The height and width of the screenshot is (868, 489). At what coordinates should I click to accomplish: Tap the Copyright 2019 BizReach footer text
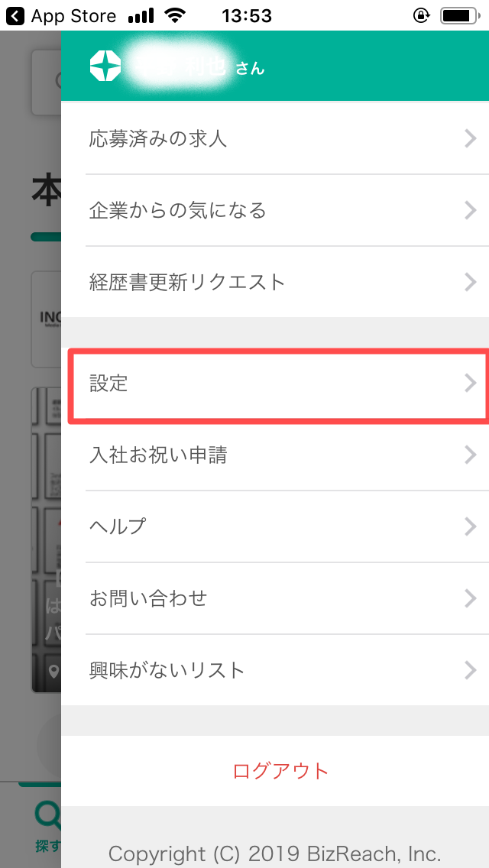coord(275,853)
